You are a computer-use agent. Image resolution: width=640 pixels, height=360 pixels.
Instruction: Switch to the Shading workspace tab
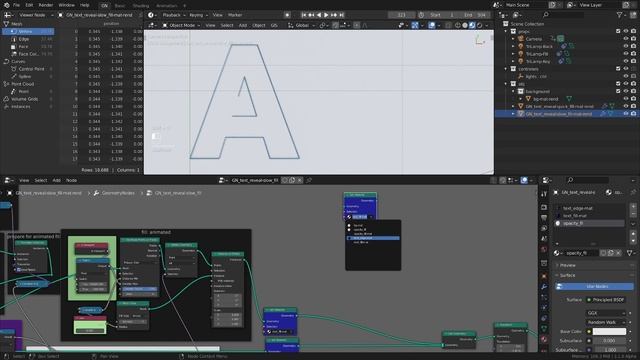141,6
